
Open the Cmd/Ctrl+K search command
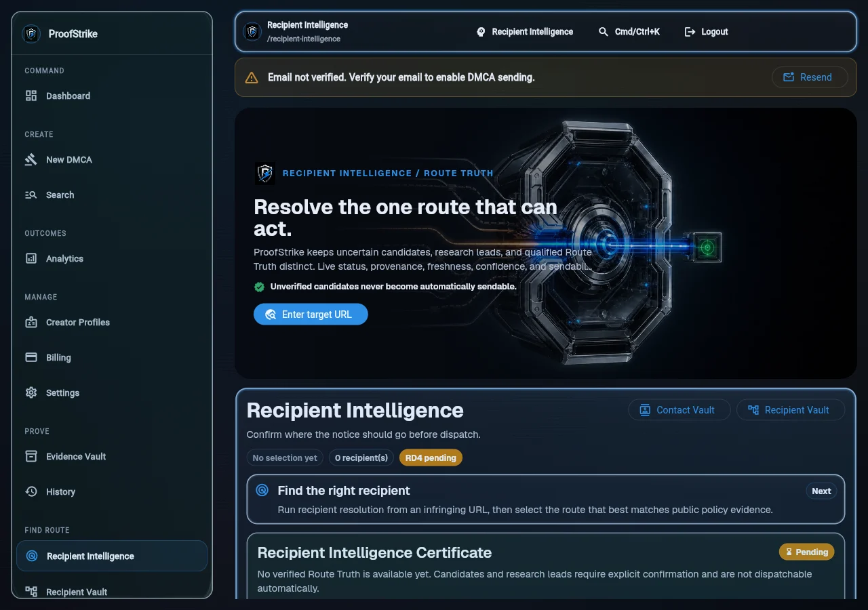629,32
